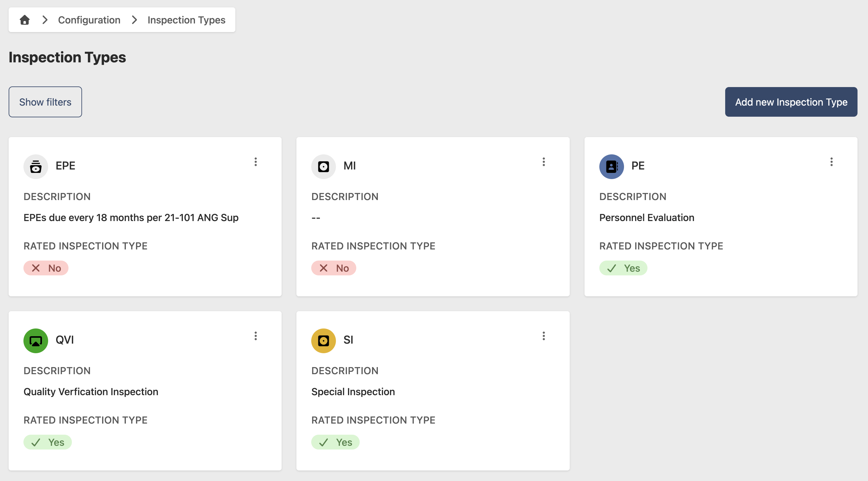Select the PE card title

(638, 165)
